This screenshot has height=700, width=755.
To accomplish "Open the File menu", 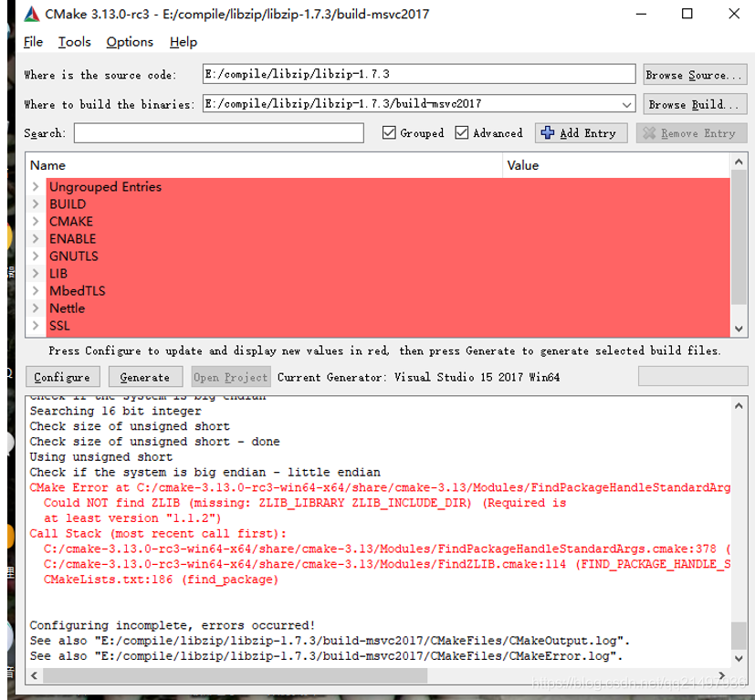I will (x=33, y=42).
